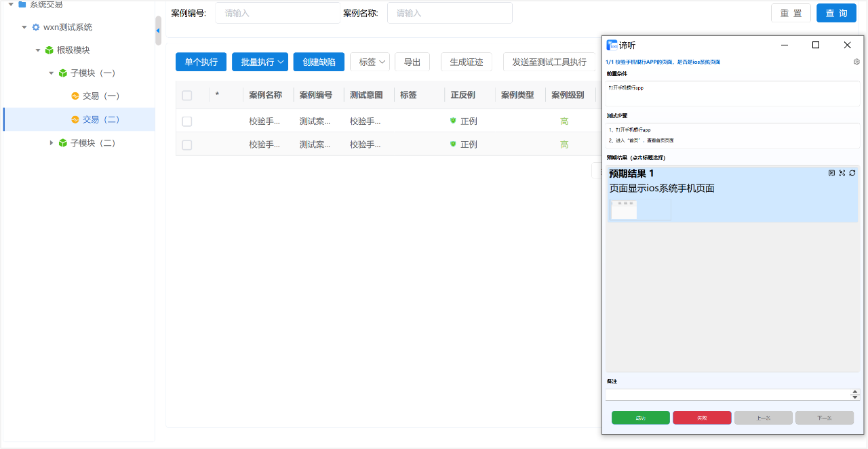Screen dimensions: 868x449
Task: Click the green cube icon beside 根级模块
Action: [x=49, y=50]
